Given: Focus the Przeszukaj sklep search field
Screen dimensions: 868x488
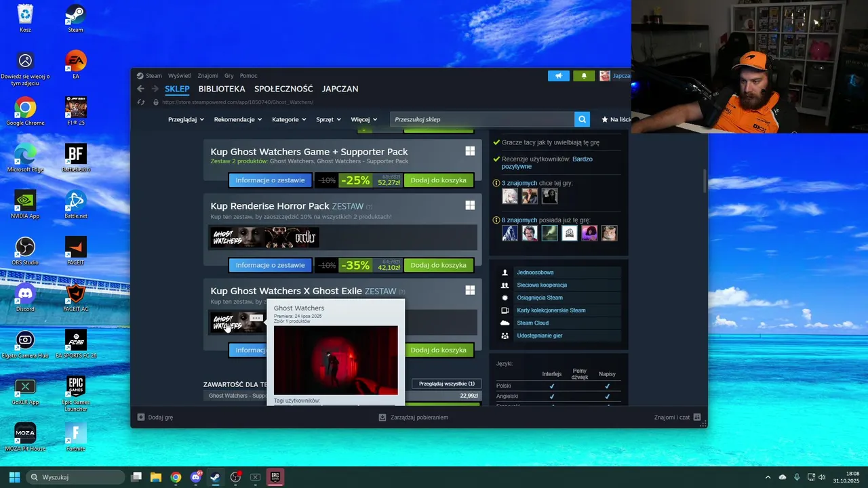Looking at the screenshot, I should click(482, 119).
